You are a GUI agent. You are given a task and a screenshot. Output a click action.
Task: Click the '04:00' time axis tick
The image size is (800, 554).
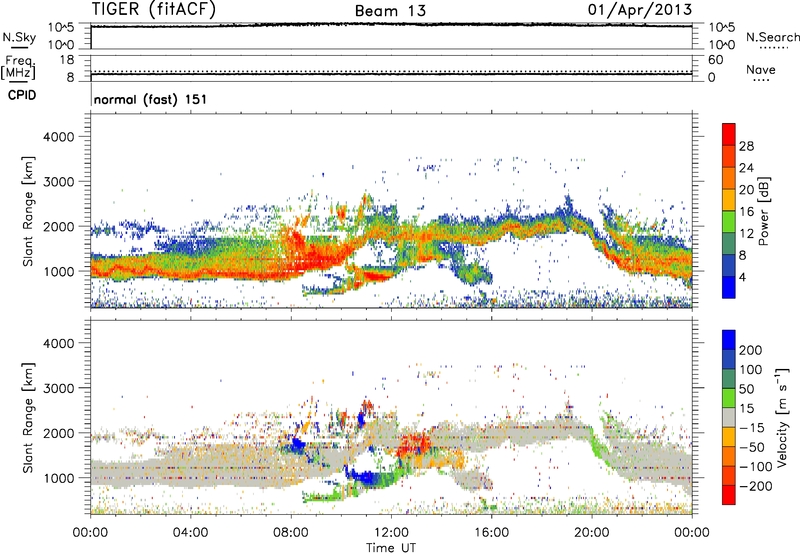point(191,533)
